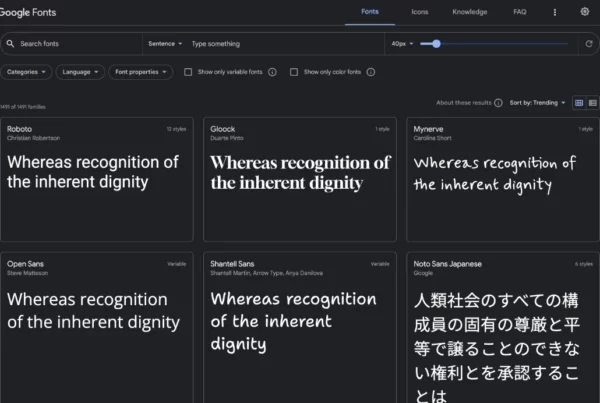Open the three-dot more options menu
The width and height of the screenshot is (600, 403).
555,12
